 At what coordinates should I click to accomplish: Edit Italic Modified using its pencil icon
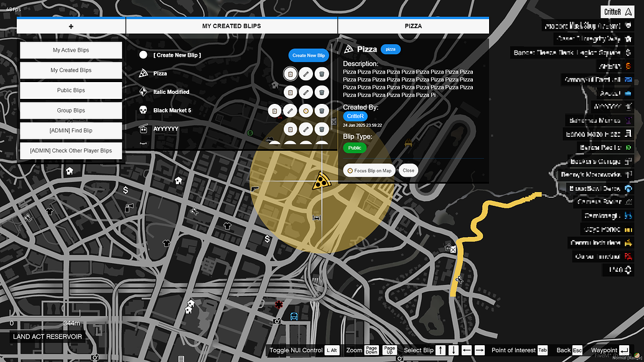(x=306, y=91)
